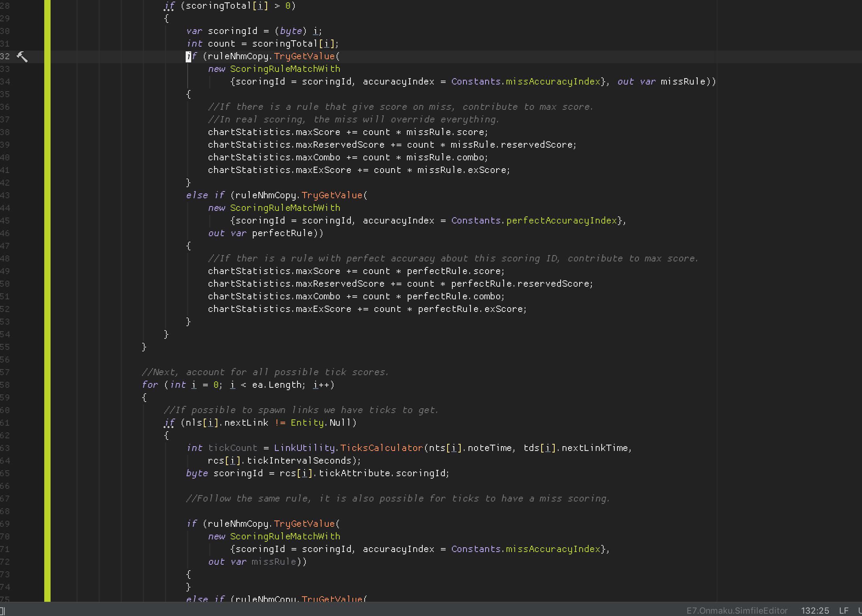Click 'int count = scoringTotal[i];' line
The height and width of the screenshot is (616, 862).
point(263,44)
